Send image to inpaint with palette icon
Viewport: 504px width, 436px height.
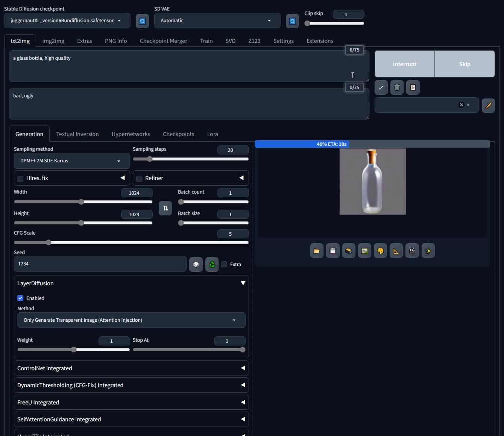click(x=380, y=251)
